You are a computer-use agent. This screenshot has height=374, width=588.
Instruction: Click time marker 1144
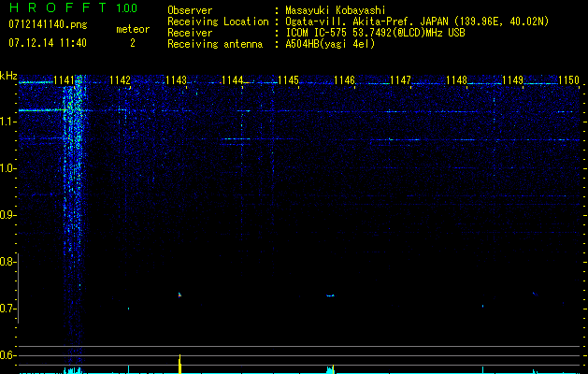point(233,80)
